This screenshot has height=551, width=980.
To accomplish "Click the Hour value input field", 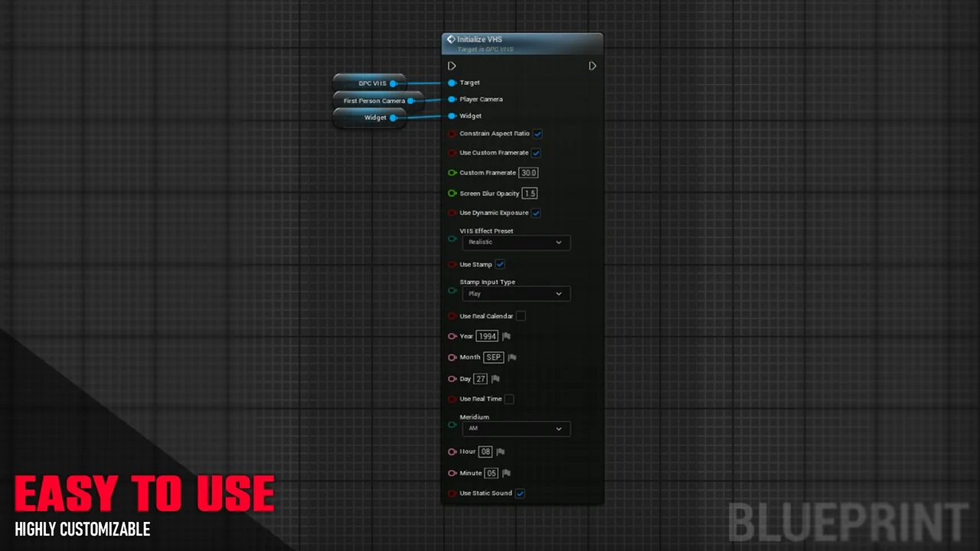I will tap(485, 452).
